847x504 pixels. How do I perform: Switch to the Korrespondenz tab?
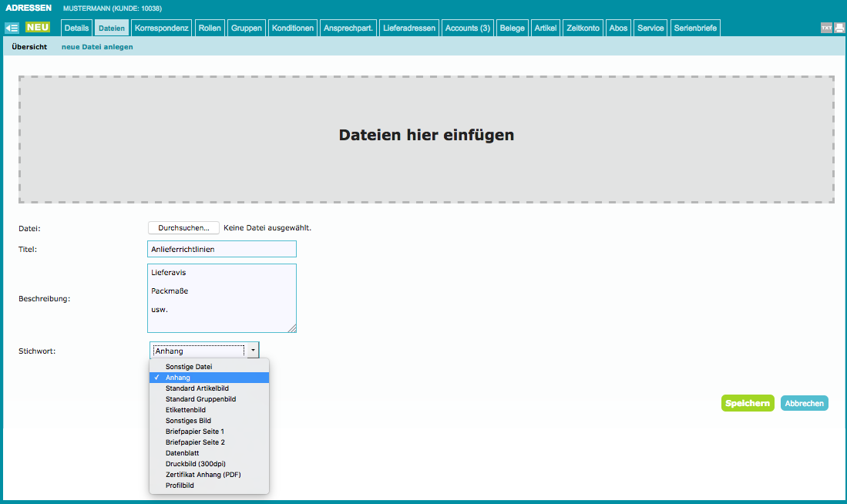coord(161,29)
